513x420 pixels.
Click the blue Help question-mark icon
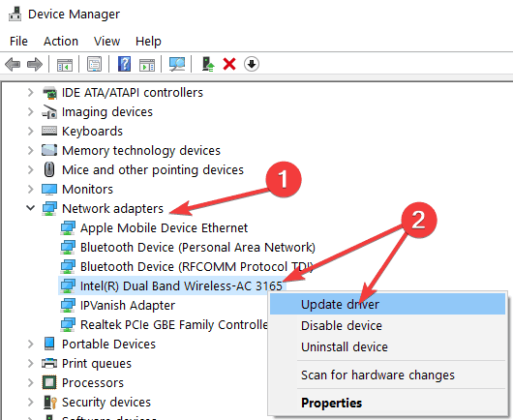pos(124,64)
